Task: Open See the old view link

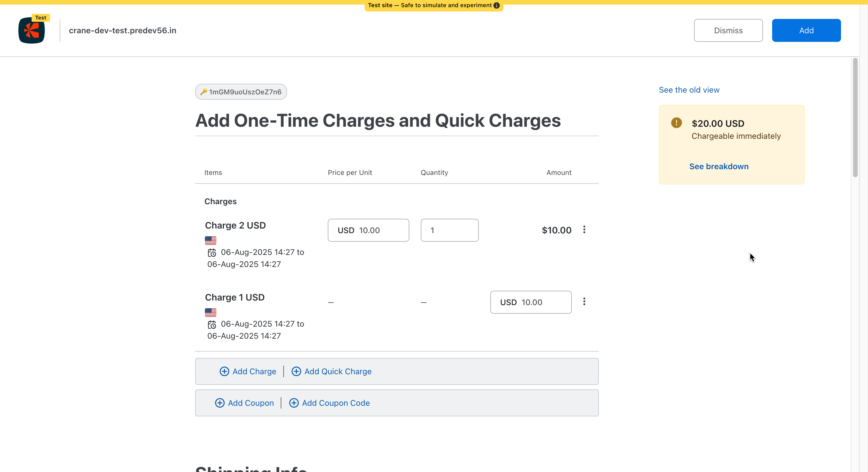Action: point(689,90)
